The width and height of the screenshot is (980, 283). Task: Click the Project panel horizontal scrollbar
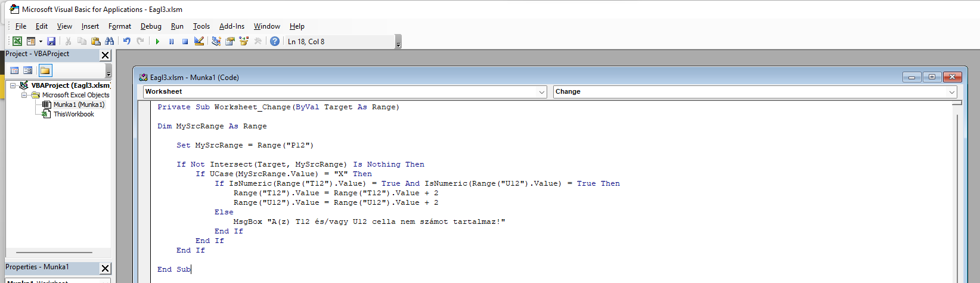54,252
